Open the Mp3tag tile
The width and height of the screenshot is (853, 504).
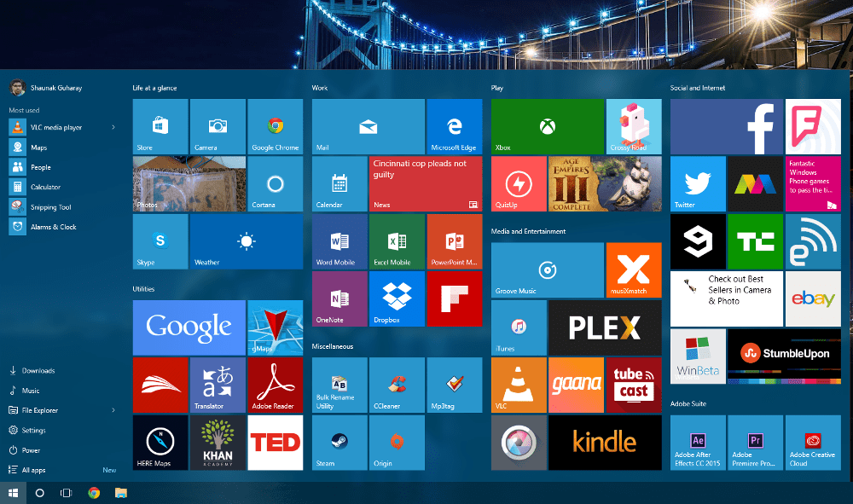(455, 385)
